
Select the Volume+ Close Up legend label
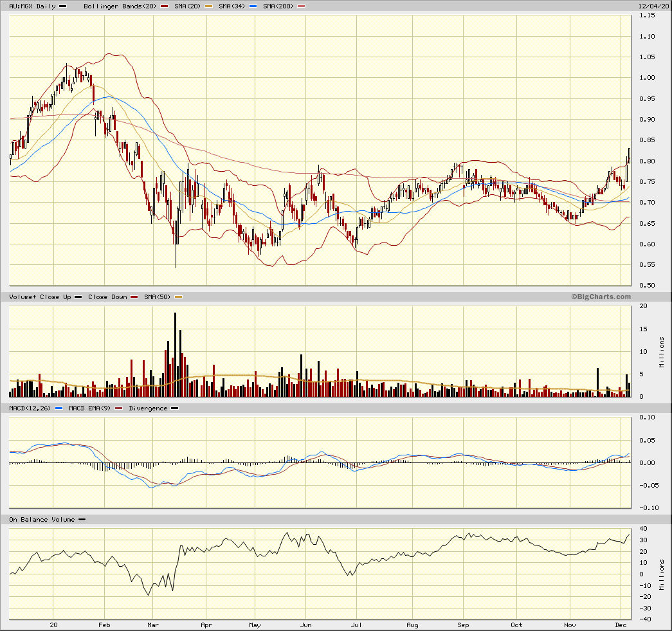(x=40, y=297)
